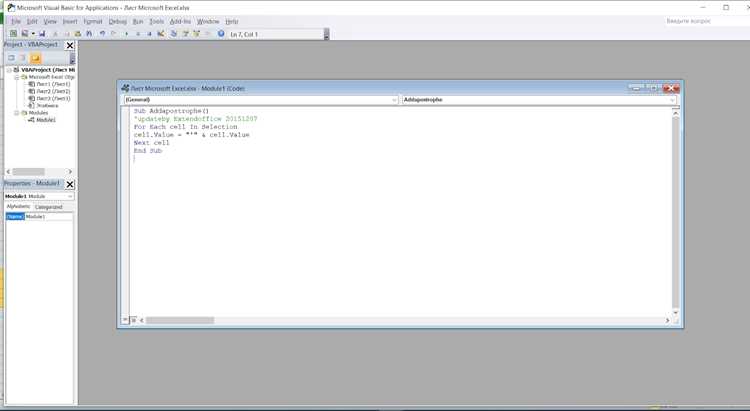Open the Run menu
This screenshot has height=411, width=750.
click(x=138, y=22)
